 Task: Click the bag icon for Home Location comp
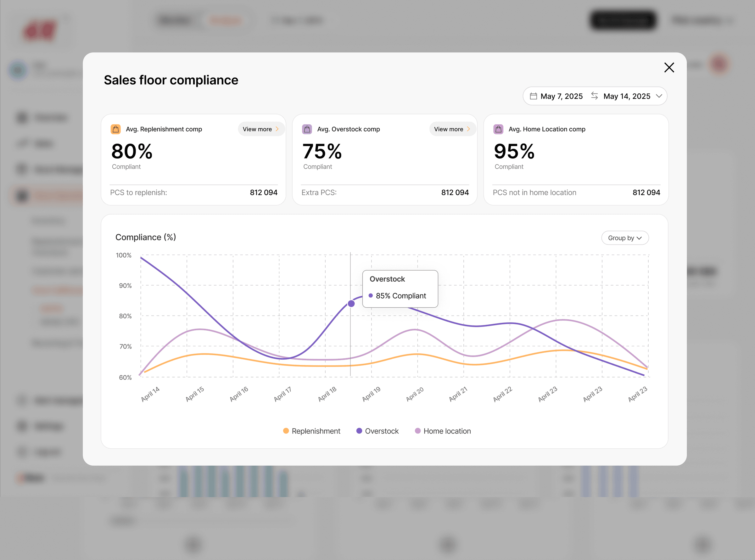498,129
